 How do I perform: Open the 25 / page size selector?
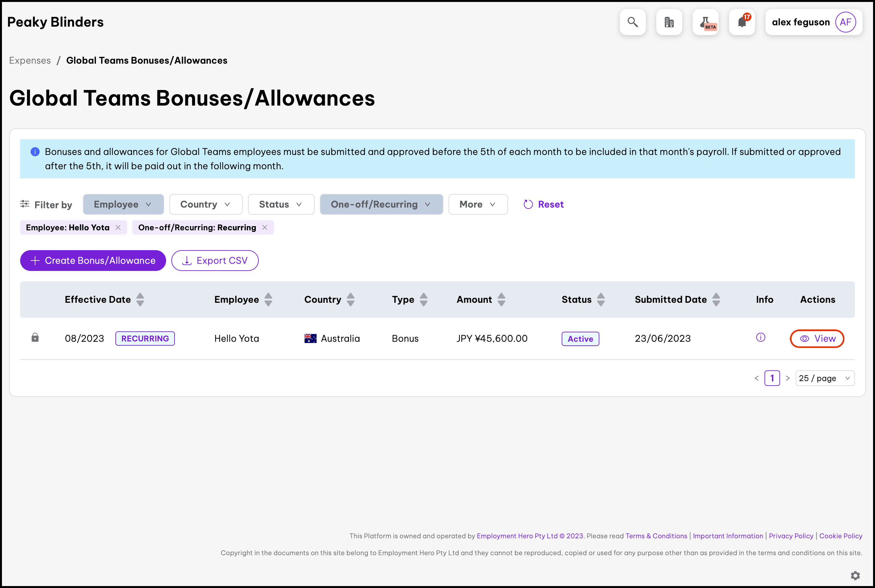click(825, 378)
